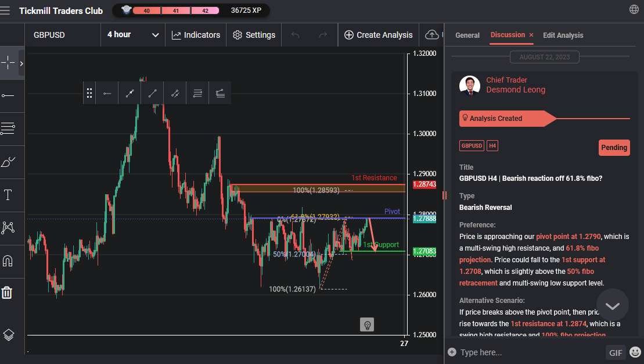Click the 1.28743 resistance price label

tap(424, 185)
